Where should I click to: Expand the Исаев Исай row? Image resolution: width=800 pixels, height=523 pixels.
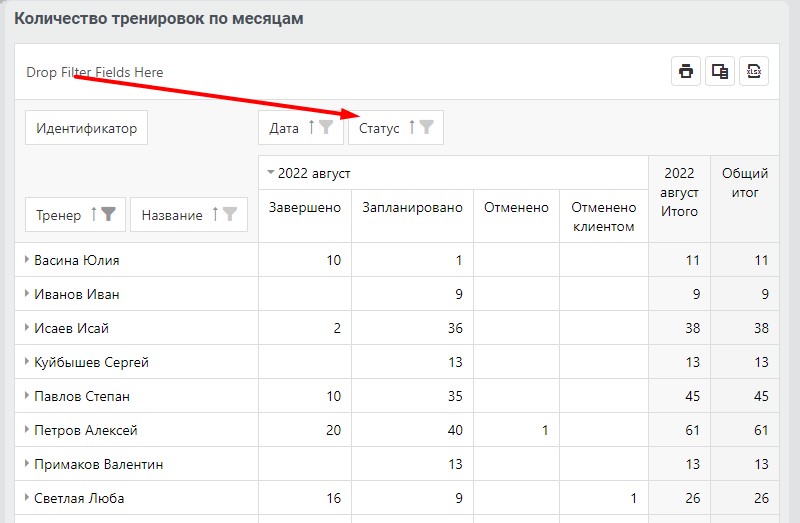click(27, 328)
